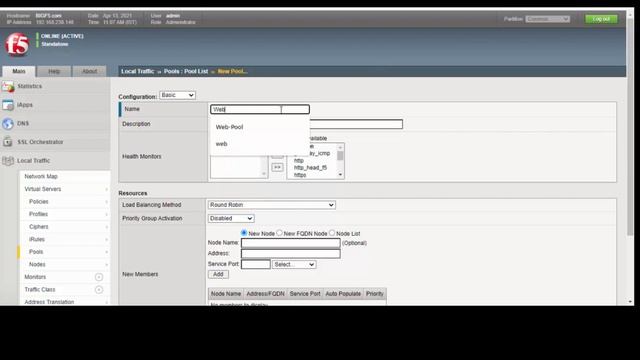Open the iRules menu item

point(37,239)
